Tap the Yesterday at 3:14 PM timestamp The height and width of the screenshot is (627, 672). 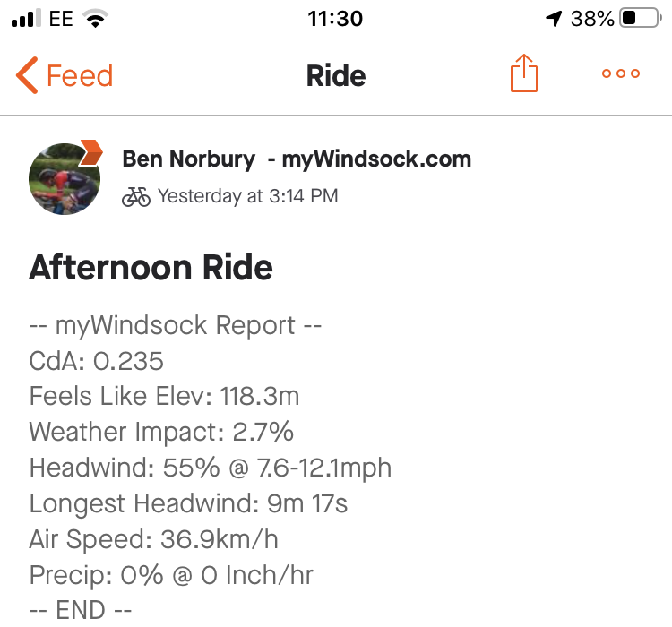[248, 196]
